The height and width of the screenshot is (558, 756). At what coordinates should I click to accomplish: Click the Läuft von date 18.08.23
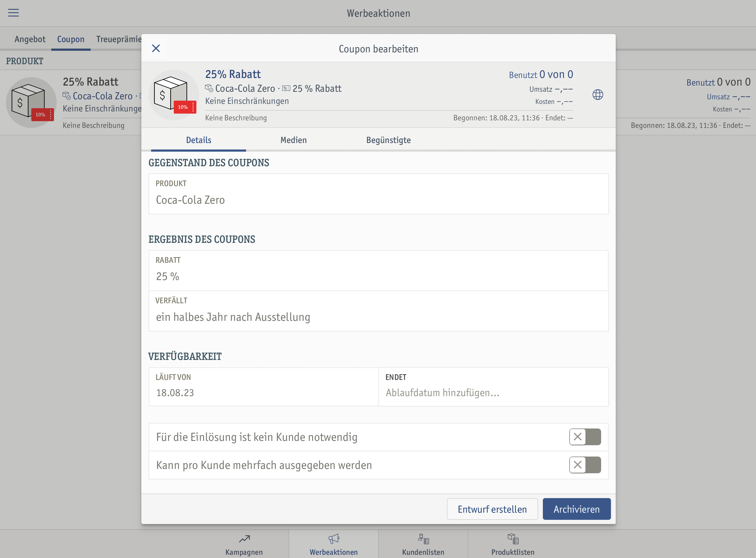[x=263, y=387]
